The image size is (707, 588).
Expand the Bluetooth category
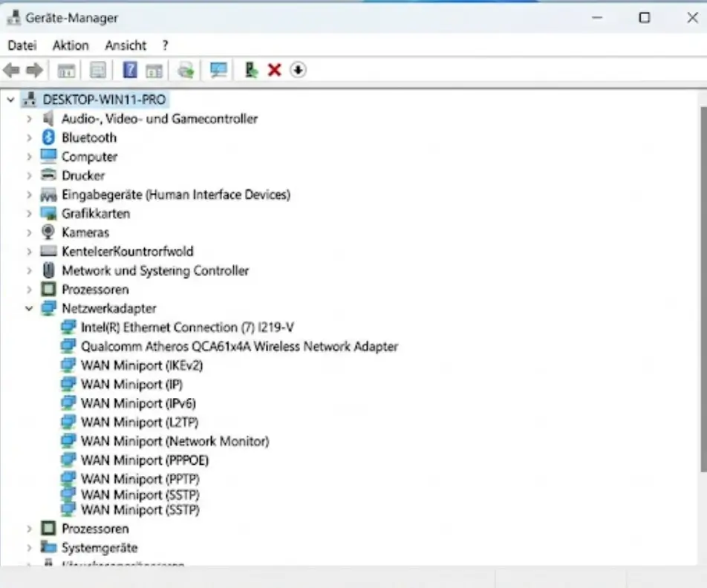(29, 138)
